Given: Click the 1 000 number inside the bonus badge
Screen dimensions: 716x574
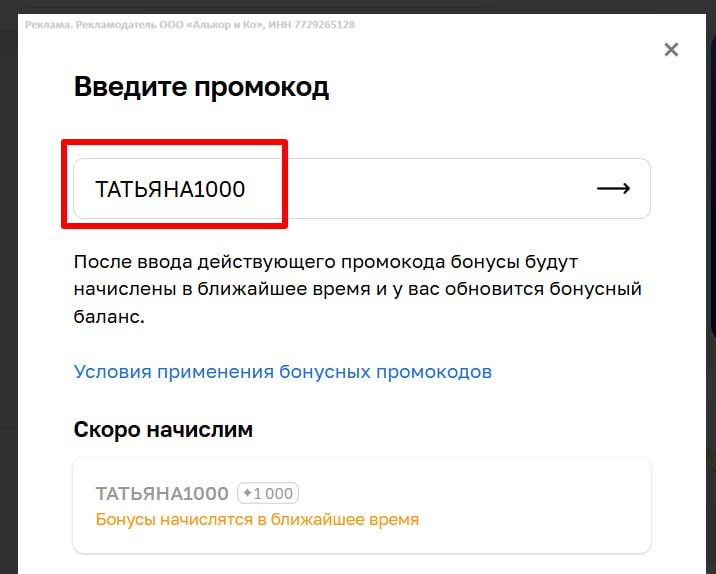Looking at the screenshot, I should [274, 493].
